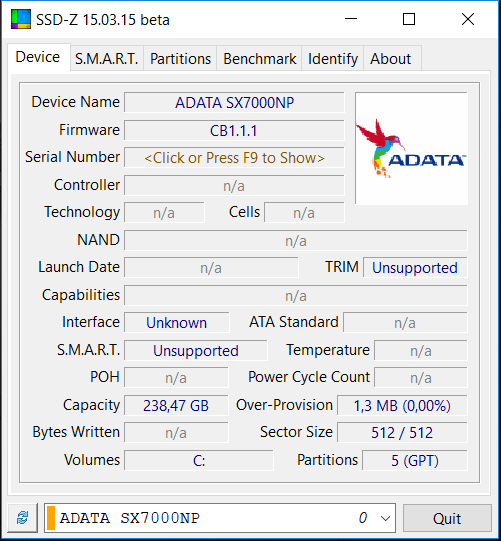
Task: Open the About tab
Action: [x=391, y=59]
